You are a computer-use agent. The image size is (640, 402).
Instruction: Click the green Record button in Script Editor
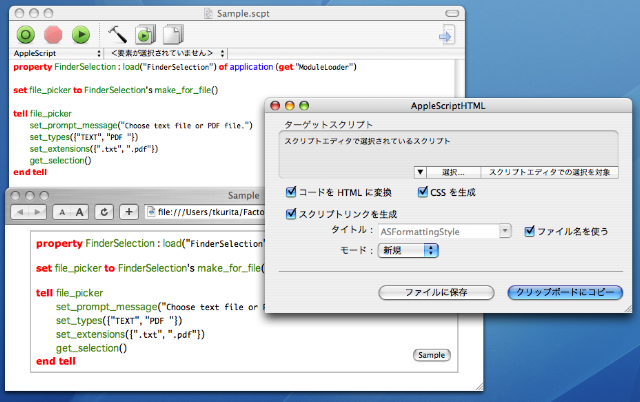click(25, 34)
